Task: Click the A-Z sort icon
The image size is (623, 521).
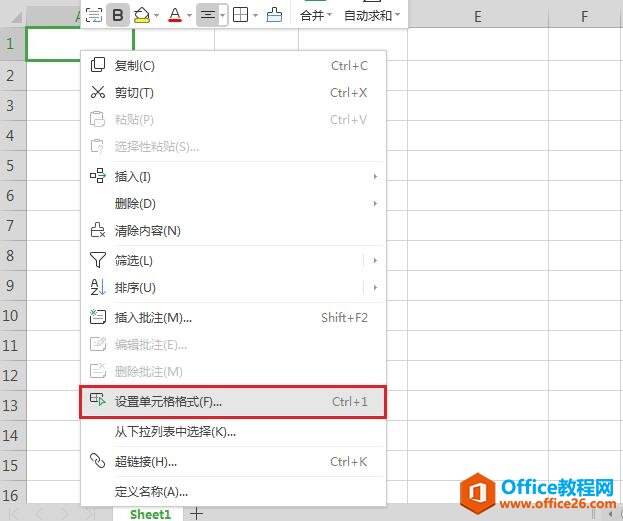Action: click(x=98, y=287)
